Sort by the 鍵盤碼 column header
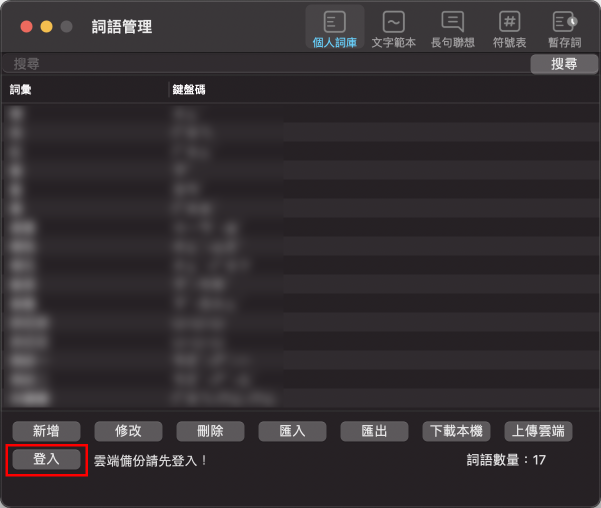601x508 pixels. [x=384, y=90]
